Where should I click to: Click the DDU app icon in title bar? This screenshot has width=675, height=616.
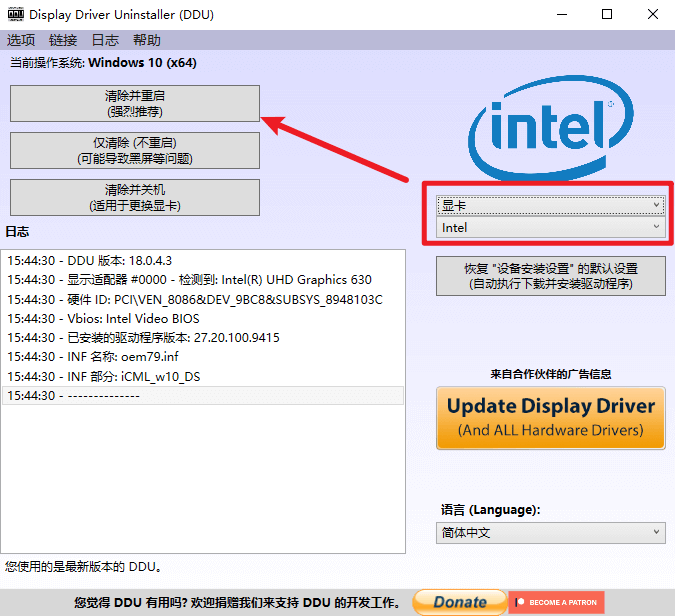[x=15, y=14]
